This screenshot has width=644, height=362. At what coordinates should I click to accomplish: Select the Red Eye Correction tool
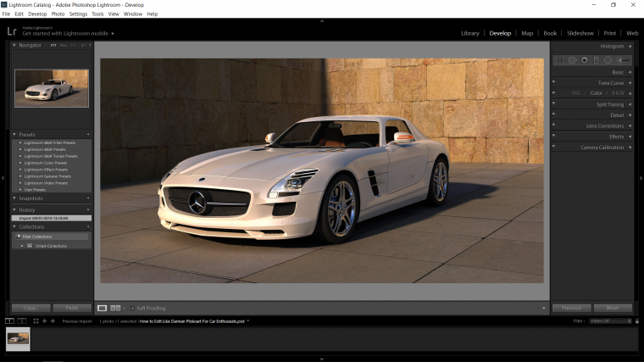coord(585,60)
